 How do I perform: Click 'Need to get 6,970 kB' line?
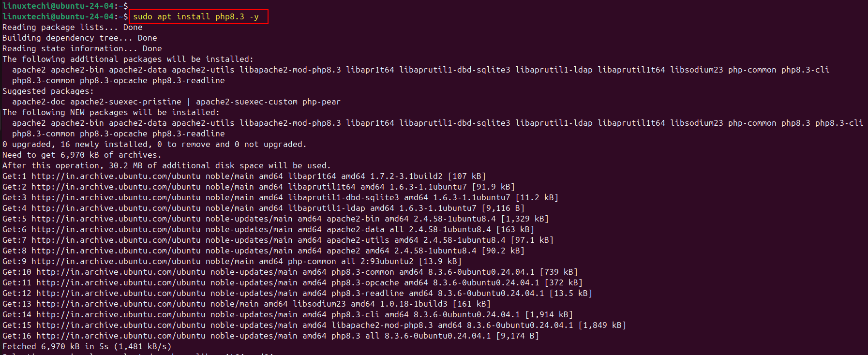pos(82,155)
